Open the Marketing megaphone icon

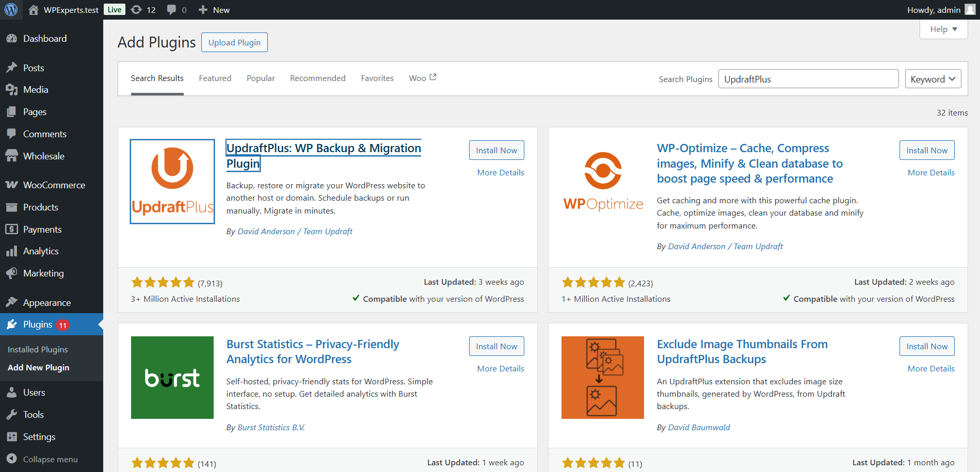(x=12, y=273)
